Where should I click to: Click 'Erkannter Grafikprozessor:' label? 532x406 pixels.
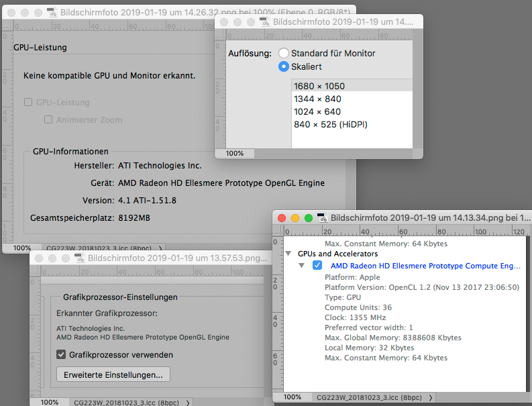pos(107,313)
